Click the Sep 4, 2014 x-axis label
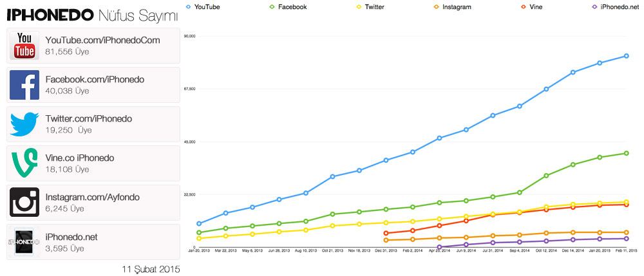644x276 pixels. point(520,250)
